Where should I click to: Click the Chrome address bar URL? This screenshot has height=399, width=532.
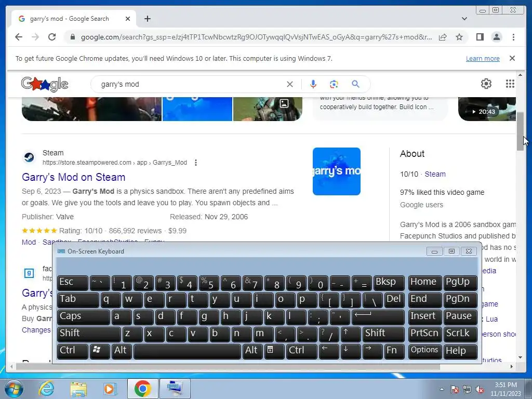pyautogui.click(x=256, y=37)
